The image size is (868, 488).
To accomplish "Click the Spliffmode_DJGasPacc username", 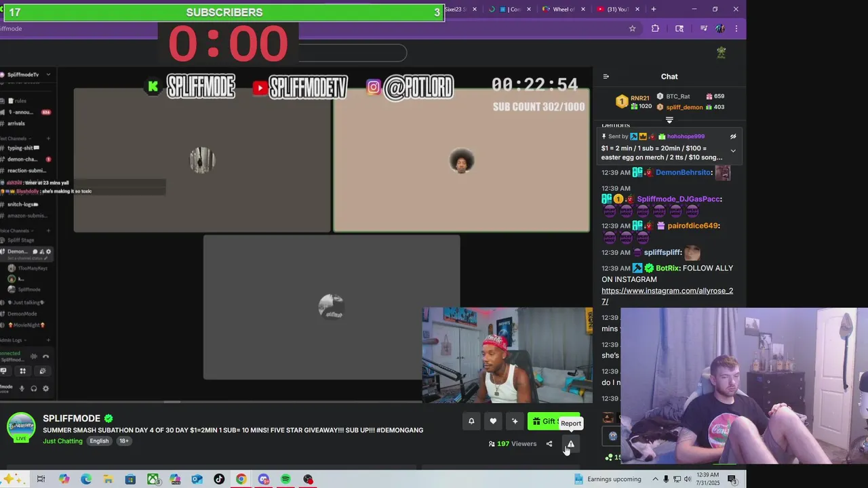I will click(678, 199).
